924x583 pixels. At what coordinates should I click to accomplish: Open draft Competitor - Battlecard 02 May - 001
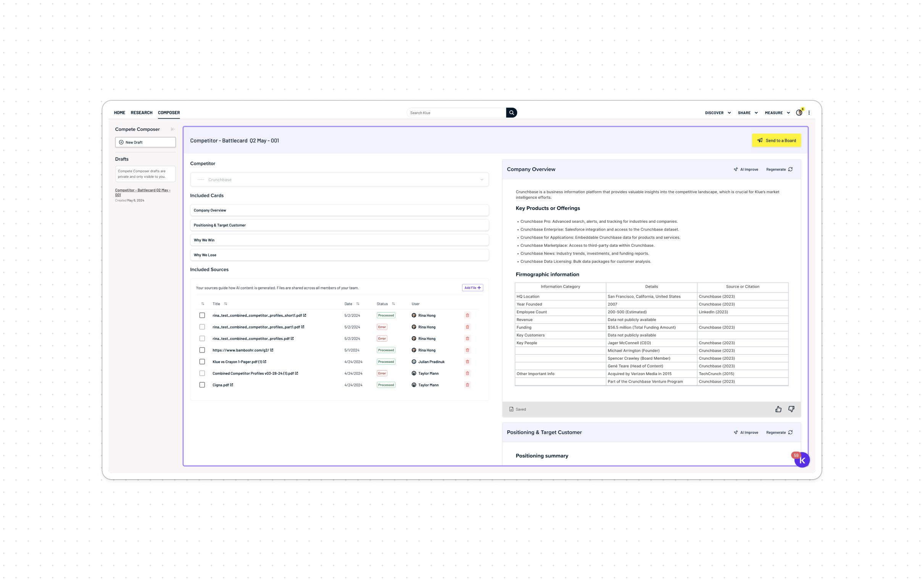coord(143,192)
